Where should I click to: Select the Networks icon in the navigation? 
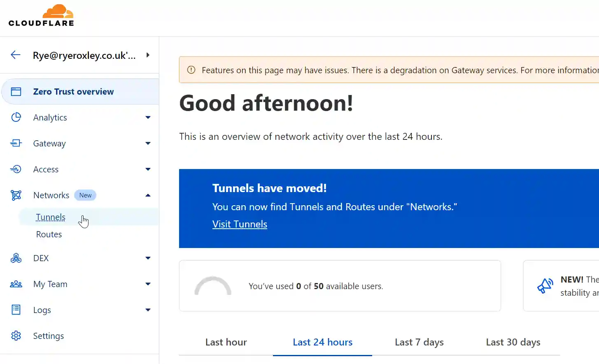click(x=16, y=195)
